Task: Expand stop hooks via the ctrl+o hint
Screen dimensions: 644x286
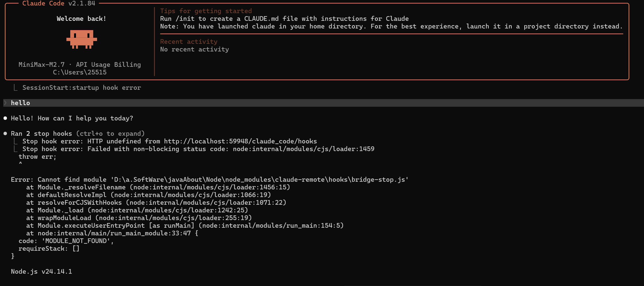Action: (110, 134)
